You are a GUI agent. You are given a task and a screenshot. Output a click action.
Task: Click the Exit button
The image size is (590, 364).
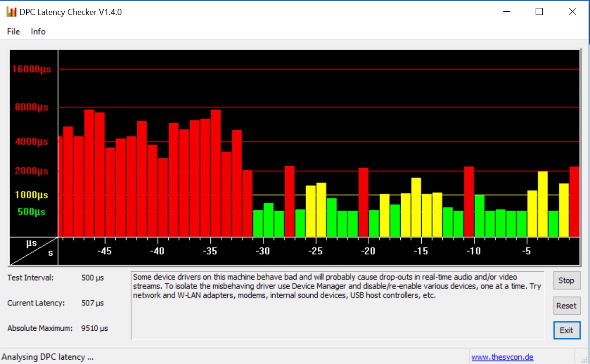coord(566,330)
